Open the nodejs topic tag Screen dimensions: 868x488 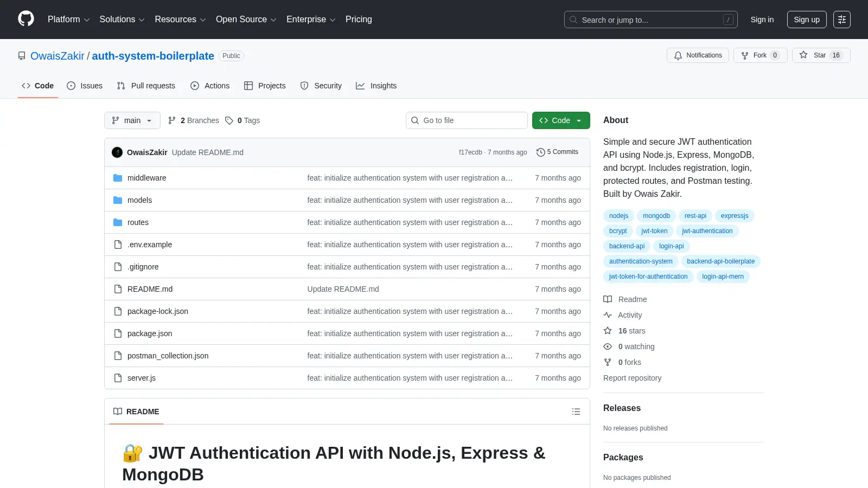[618, 216]
